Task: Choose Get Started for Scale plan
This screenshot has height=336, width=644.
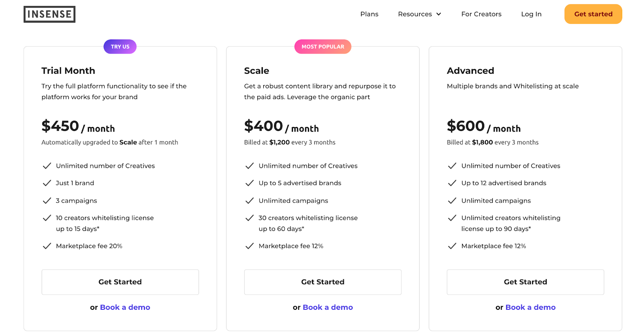Action: coord(323,282)
